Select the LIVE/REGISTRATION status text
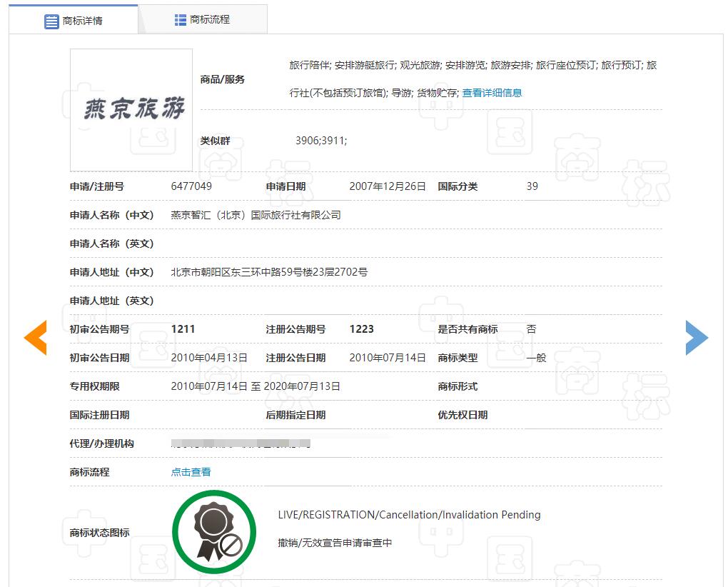The height and width of the screenshot is (587, 728). pos(409,515)
